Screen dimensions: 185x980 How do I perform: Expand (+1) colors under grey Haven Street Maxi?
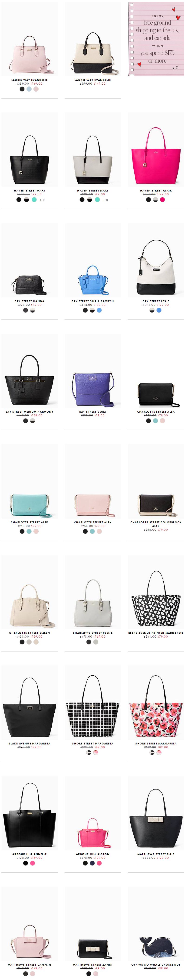pyautogui.click(x=106, y=200)
